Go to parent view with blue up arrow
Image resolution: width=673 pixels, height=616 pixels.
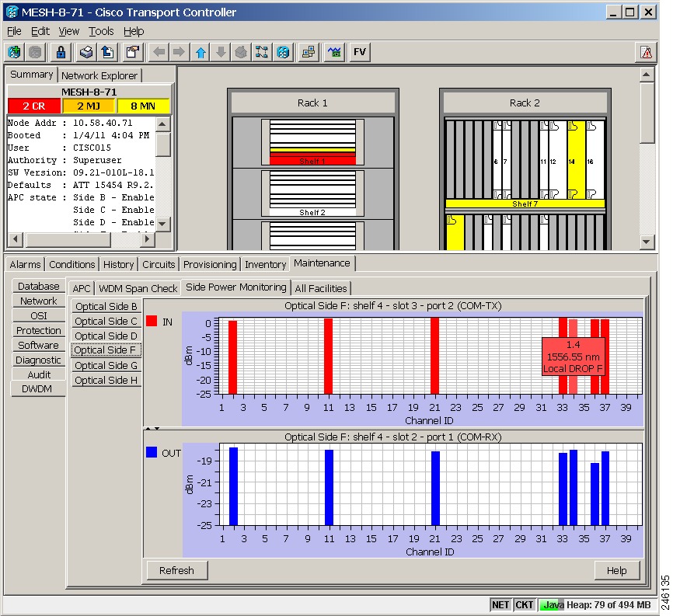tap(200, 52)
